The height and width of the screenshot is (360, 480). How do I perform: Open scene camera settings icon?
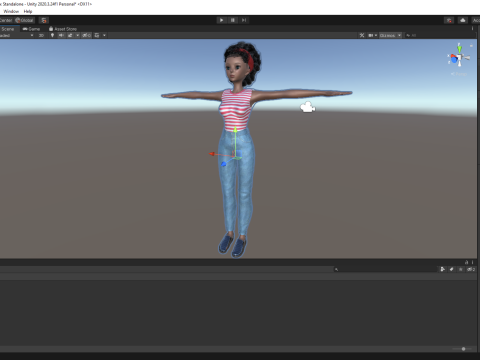coord(370,35)
